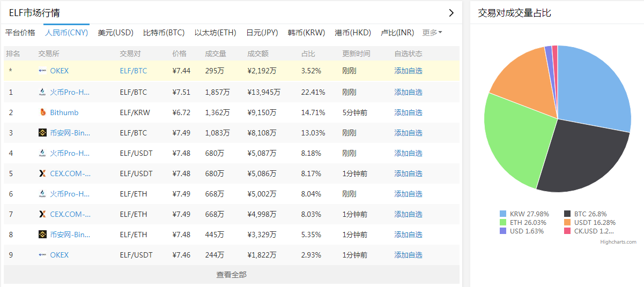Click Binance logo in rank 3 row
Image resolution: width=644 pixels, height=287 pixels.
click(42, 133)
